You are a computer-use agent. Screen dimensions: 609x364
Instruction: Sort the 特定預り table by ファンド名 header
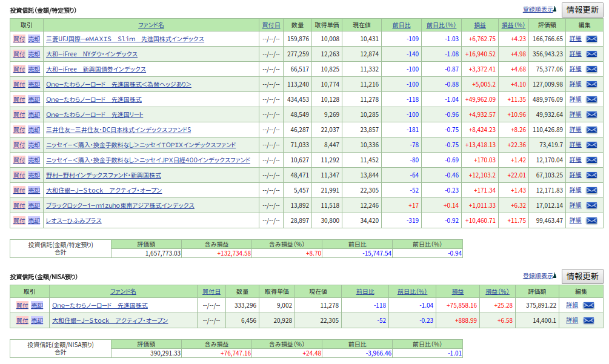(x=151, y=25)
